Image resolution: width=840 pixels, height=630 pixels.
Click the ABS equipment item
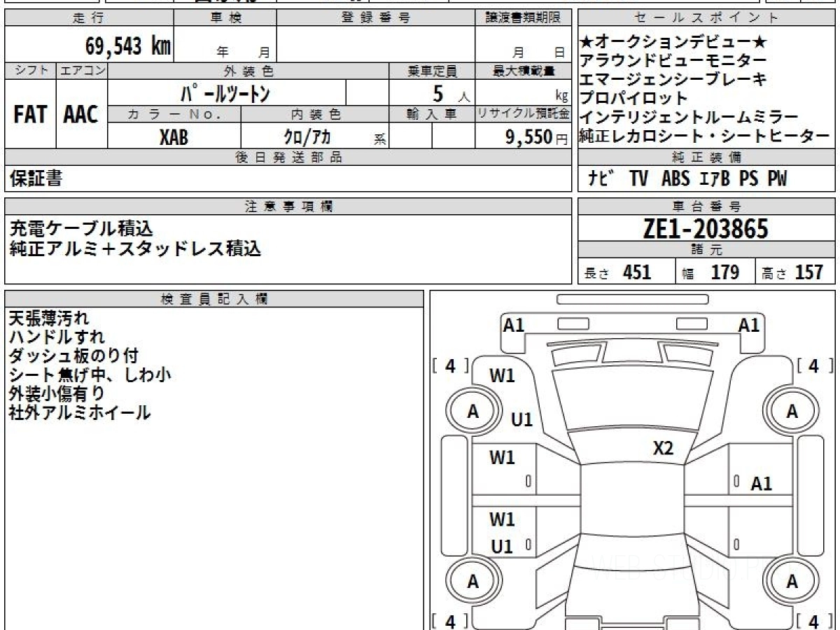[675, 179]
